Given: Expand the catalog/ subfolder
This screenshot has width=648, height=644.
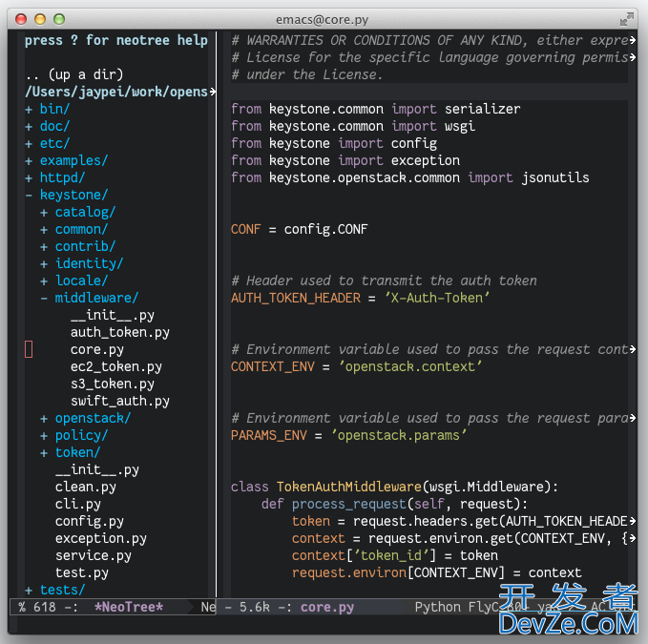Looking at the screenshot, I should [84, 212].
